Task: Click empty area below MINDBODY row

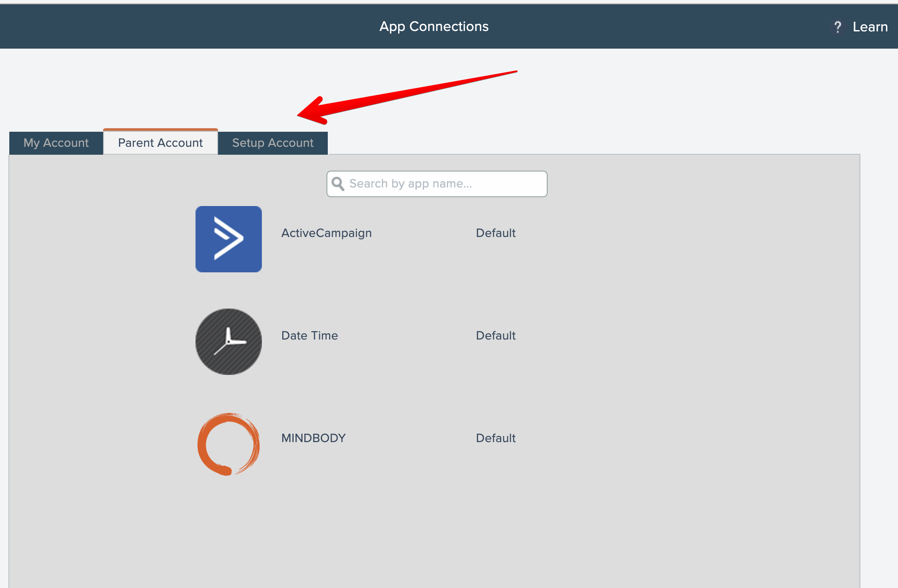Action: (434, 531)
